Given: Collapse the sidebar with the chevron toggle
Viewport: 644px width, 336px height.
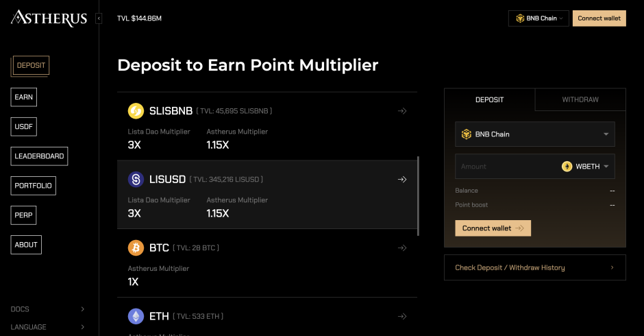Looking at the screenshot, I should pos(99,19).
